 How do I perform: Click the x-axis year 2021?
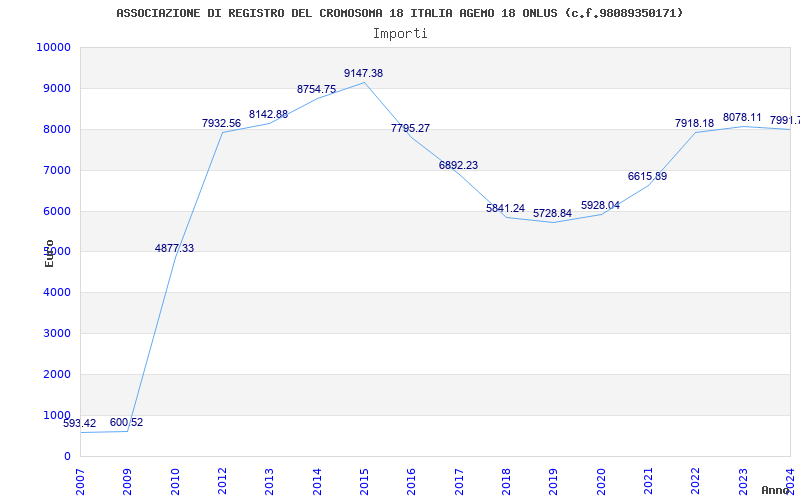pos(648,482)
